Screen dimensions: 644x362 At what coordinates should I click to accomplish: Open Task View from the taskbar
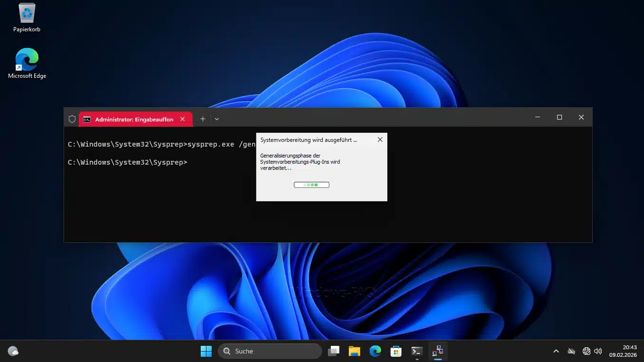point(334,351)
